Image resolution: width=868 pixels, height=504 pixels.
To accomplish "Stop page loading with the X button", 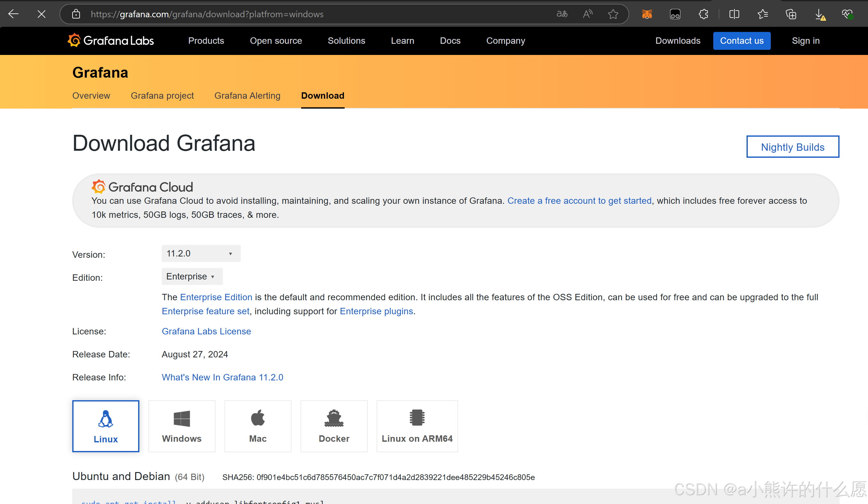I will [41, 14].
